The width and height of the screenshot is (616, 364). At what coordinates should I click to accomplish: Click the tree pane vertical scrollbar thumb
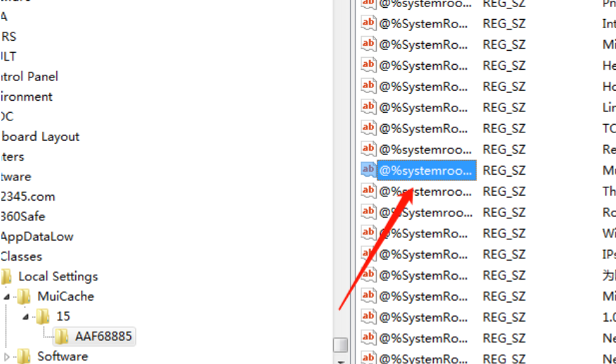(340, 345)
